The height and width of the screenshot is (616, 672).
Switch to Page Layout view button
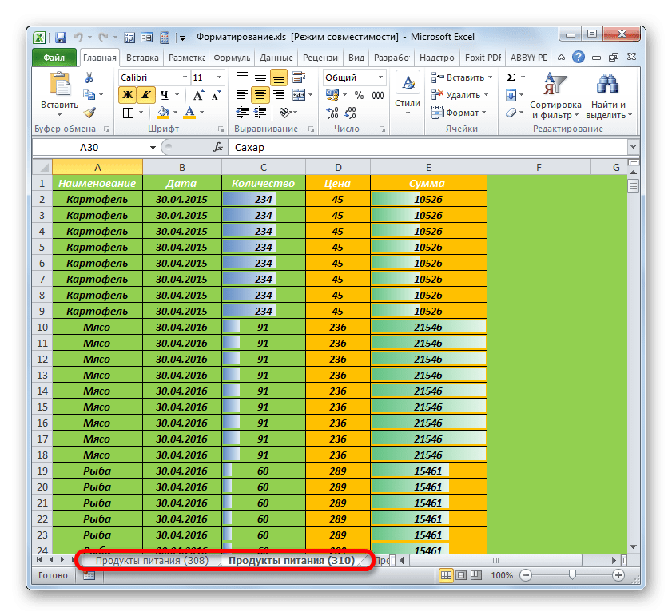click(x=461, y=575)
